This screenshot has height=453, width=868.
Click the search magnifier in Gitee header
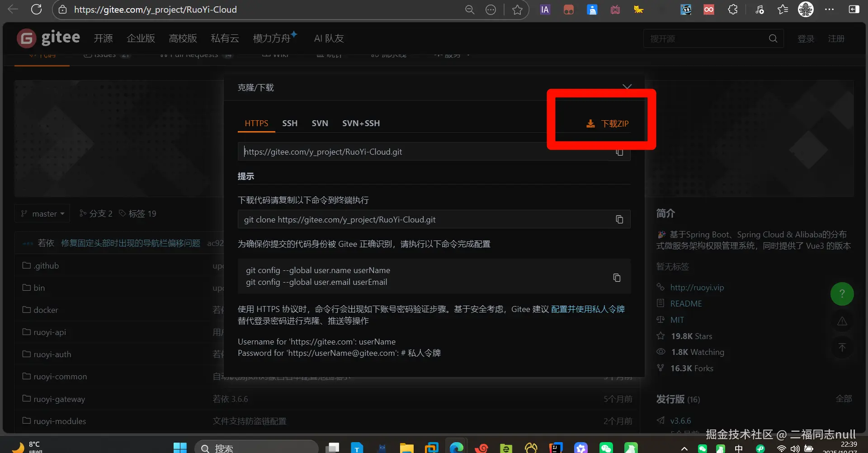773,38
